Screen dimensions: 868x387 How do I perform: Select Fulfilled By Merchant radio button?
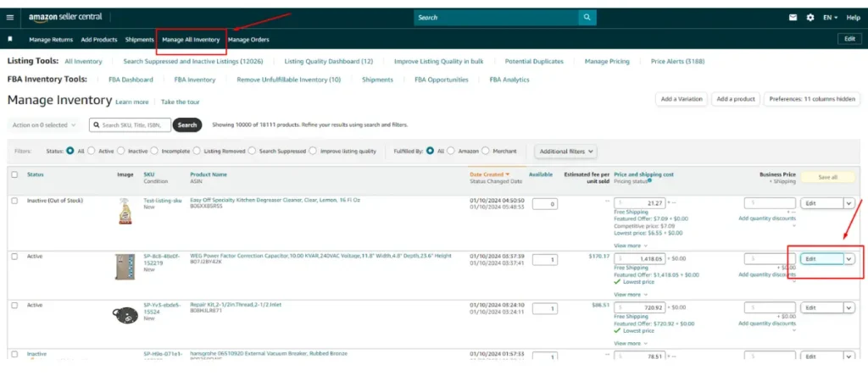(486, 151)
